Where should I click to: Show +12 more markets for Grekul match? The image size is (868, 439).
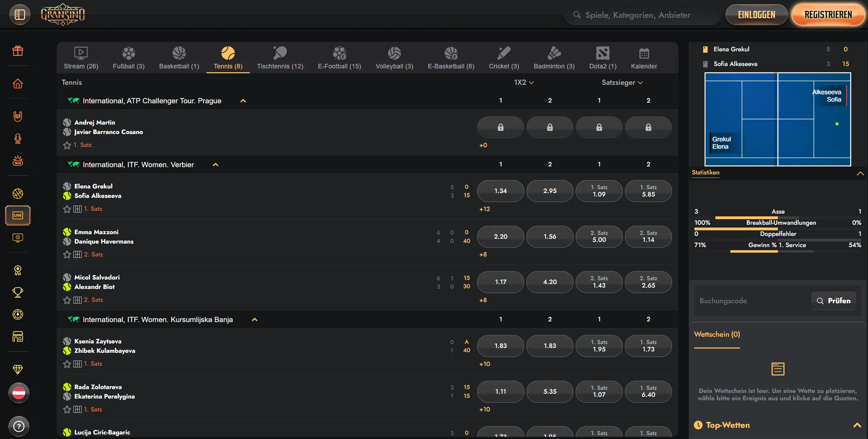tap(484, 209)
